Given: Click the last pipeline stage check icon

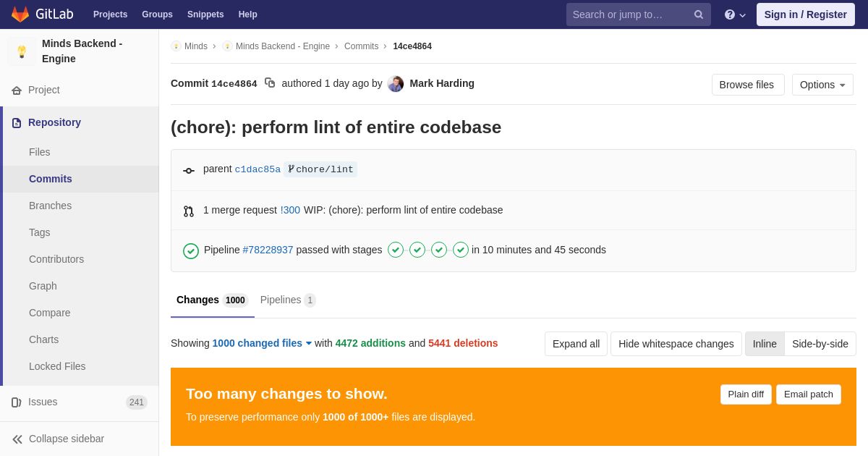Looking at the screenshot, I should [461, 250].
